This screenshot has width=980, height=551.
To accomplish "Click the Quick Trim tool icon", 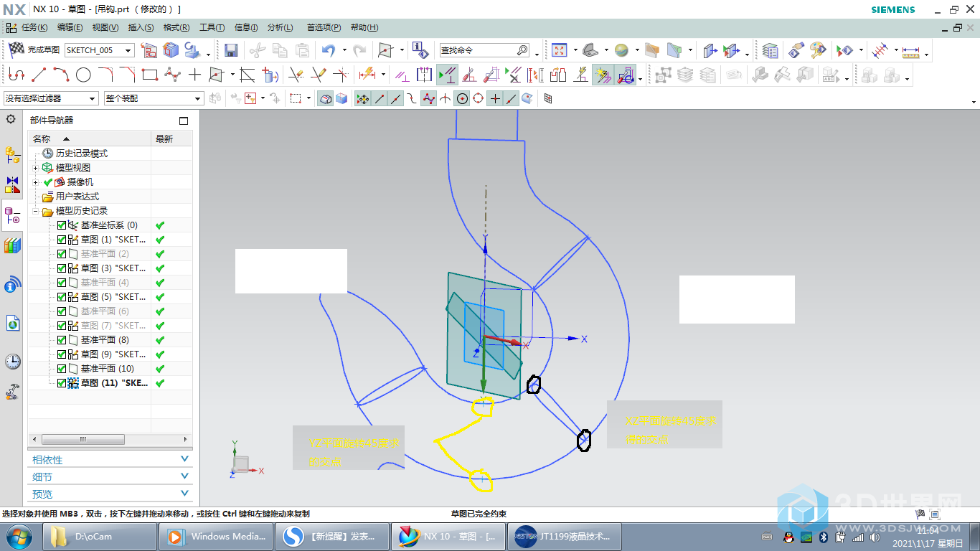I will [296, 74].
